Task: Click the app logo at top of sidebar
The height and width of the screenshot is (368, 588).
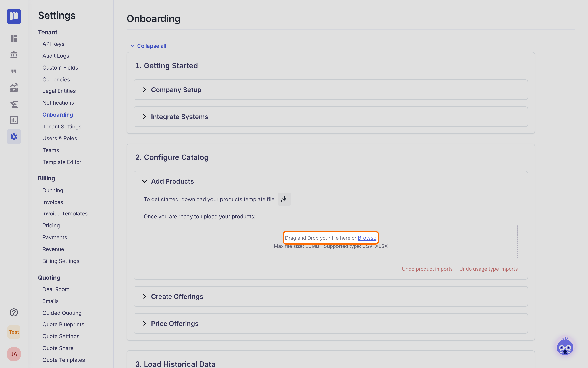Action: coord(14,16)
